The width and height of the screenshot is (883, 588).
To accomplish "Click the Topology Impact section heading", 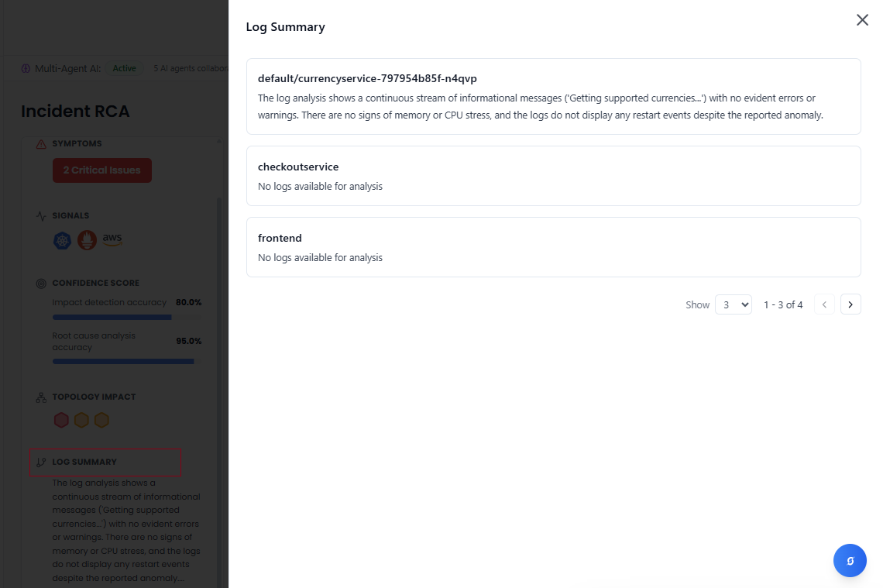I will tap(94, 397).
